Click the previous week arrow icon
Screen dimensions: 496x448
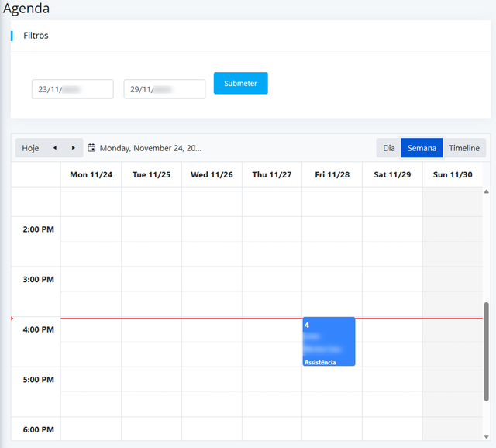[54, 148]
